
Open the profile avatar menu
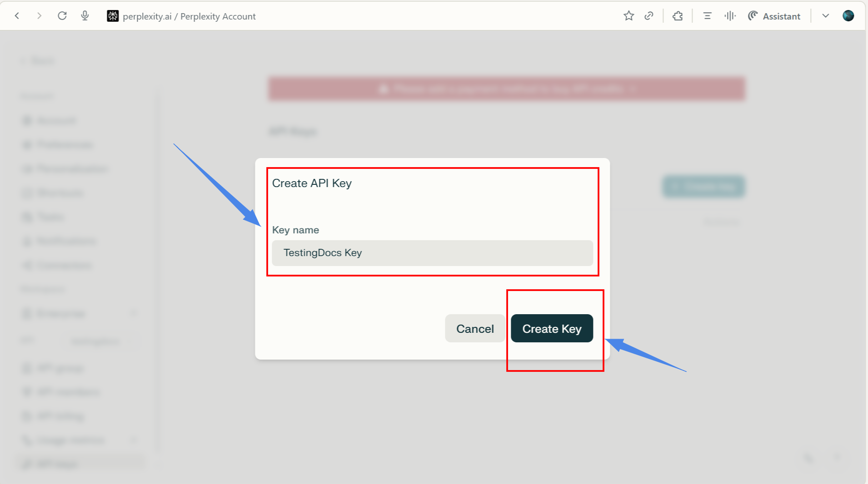[848, 16]
